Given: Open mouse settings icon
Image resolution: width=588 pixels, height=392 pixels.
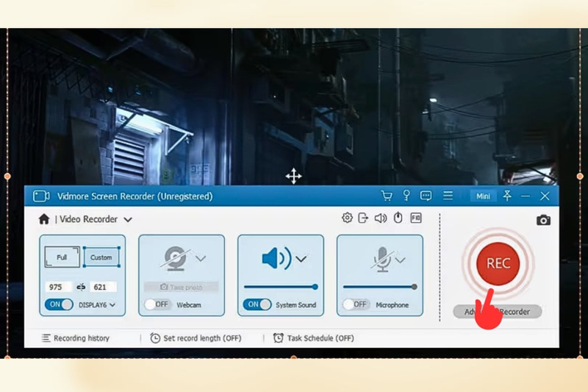Looking at the screenshot, I should (x=398, y=218).
